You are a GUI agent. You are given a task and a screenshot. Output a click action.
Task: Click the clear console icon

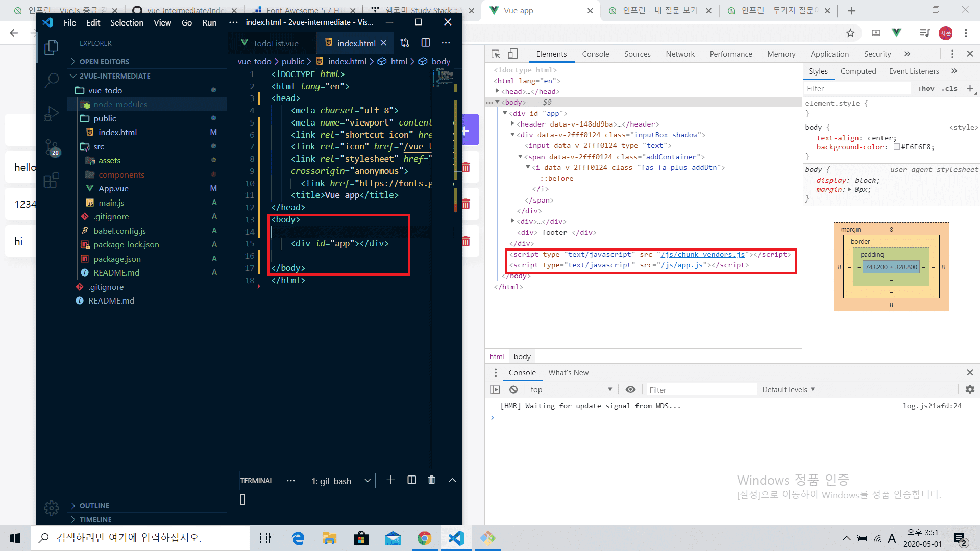pos(513,389)
